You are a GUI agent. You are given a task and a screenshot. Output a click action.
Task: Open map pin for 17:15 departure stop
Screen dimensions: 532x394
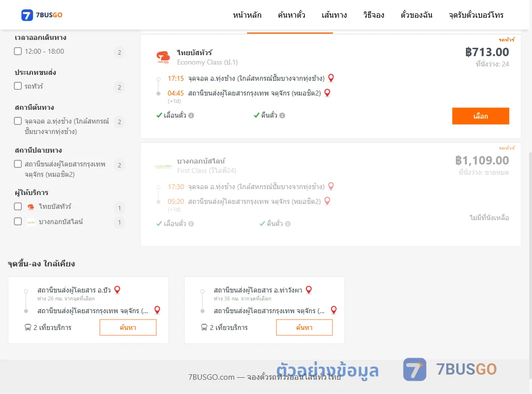point(331,78)
